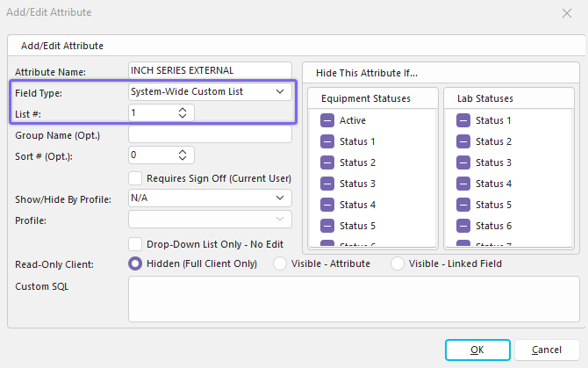Toggle Status 6 under Lab Statuses
The height and width of the screenshot is (368, 588).
(x=463, y=226)
